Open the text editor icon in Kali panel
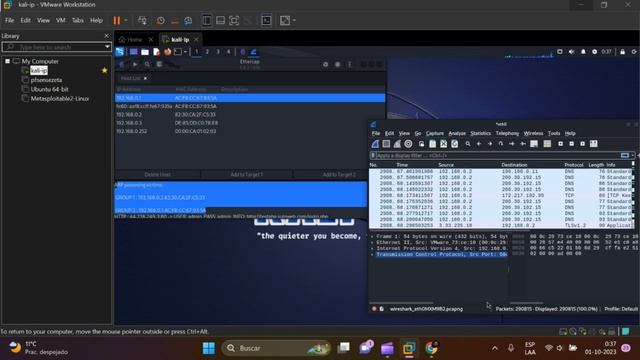Screen dimensions: 640x360 (x=156, y=52)
